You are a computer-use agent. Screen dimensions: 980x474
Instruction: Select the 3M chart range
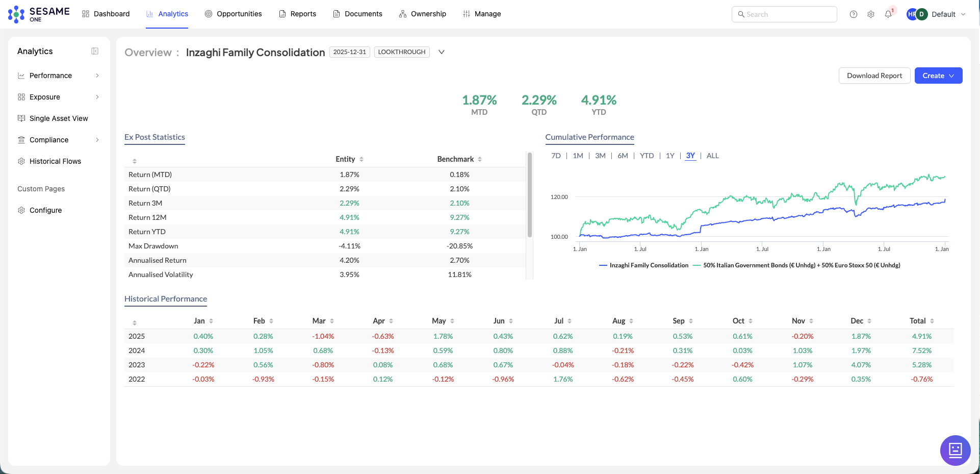point(600,156)
